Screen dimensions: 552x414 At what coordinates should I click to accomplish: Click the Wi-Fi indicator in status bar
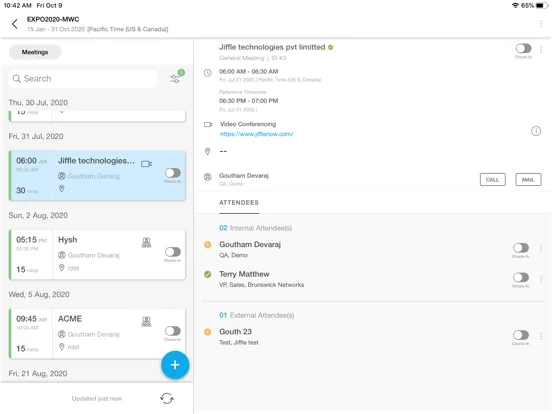click(515, 5)
